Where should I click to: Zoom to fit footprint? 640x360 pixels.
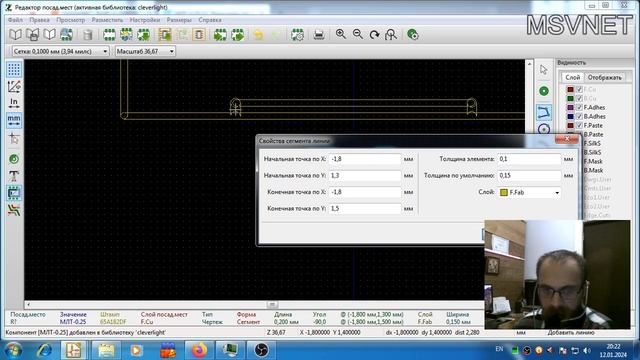click(x=391, y=35)
